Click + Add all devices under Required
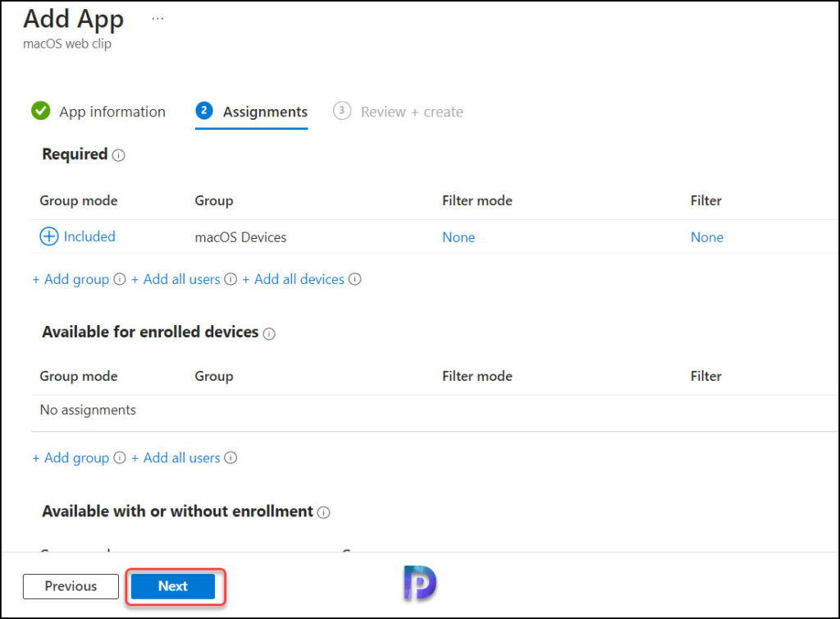This screenshot has width=840, height=619. 293,279
